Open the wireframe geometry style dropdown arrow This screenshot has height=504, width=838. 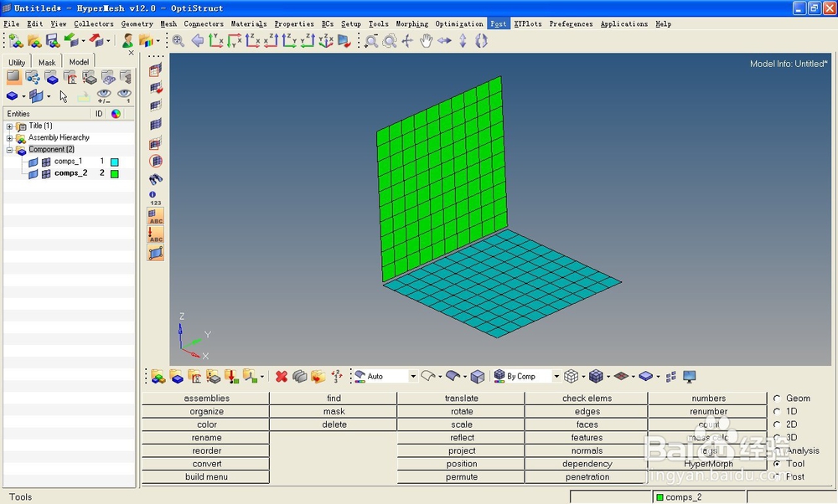coord(441,377)
